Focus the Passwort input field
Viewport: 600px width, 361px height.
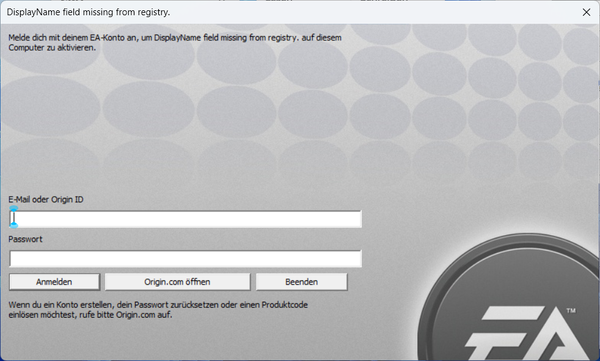point(185,259)
